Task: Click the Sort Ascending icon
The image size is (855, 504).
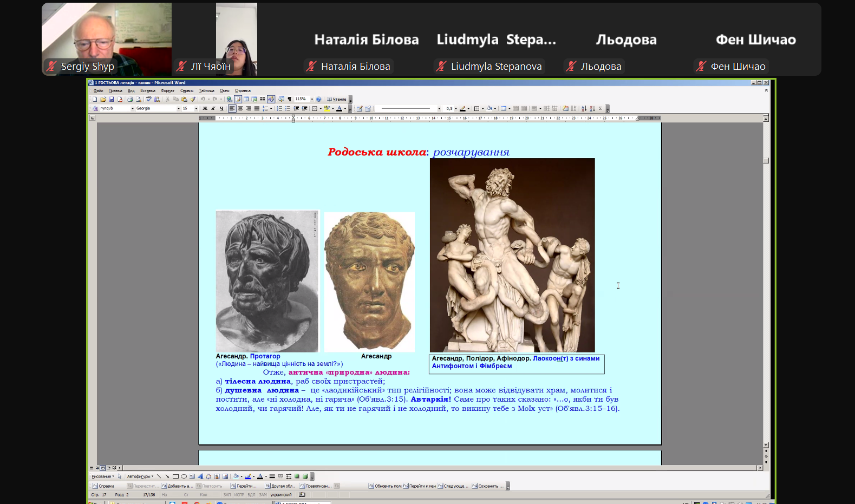Action: [x=584, y=108]
